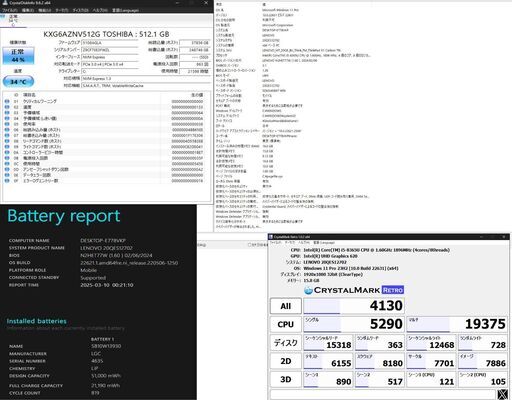Open ヘルプ menu in CrystalDiskInfo

point(100,10)
